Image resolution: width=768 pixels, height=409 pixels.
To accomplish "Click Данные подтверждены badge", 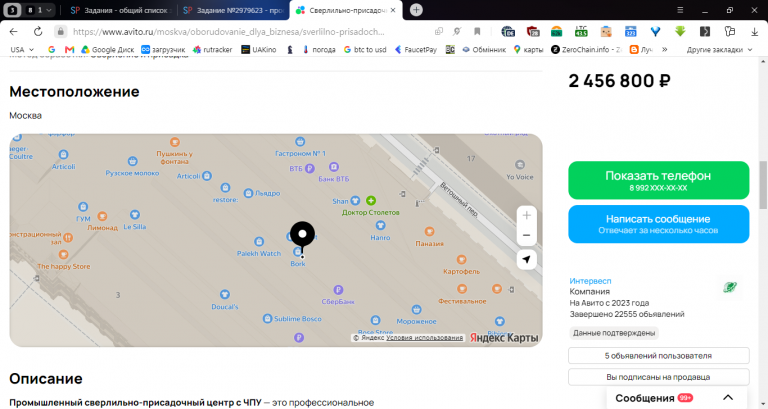I will [x=614, y=333].
